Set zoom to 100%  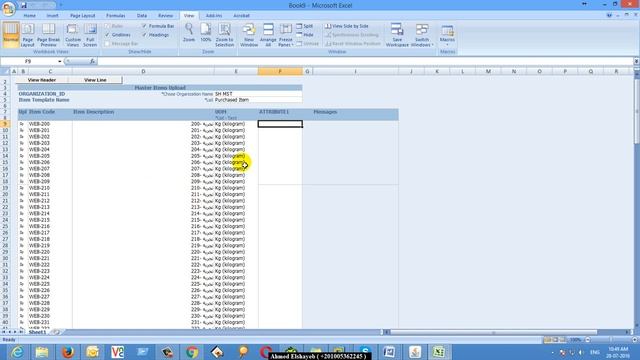pyautogui.click(x=206, y=33)
